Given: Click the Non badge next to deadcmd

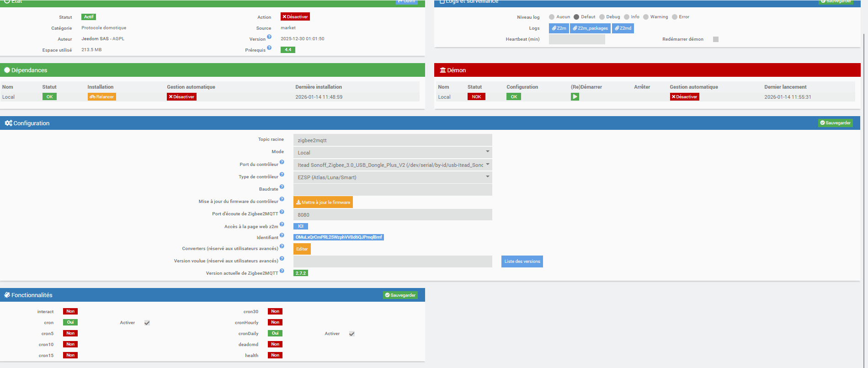Looking at the screenshot, I should [x=275, y=344].
